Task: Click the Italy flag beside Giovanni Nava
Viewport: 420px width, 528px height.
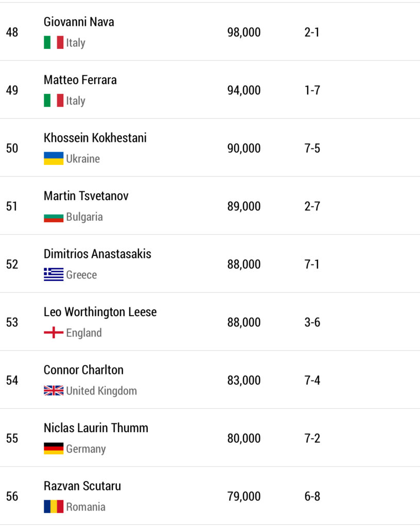Action: (54, 43)
